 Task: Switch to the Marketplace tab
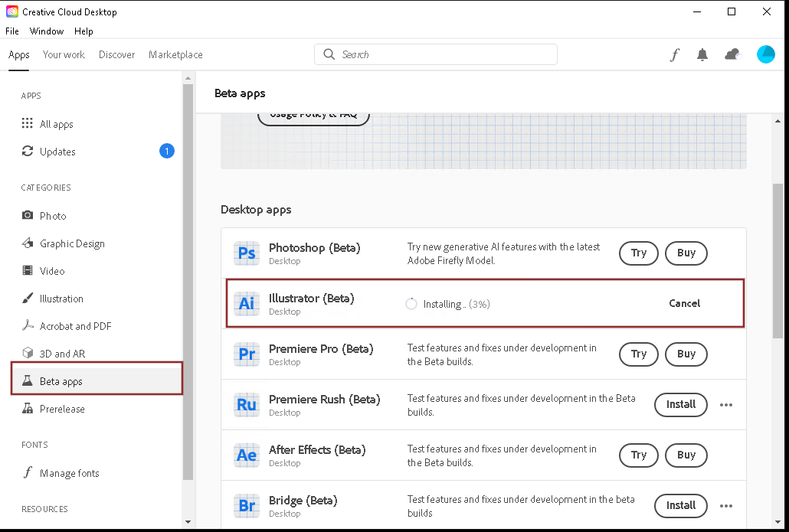coord(175,54)
